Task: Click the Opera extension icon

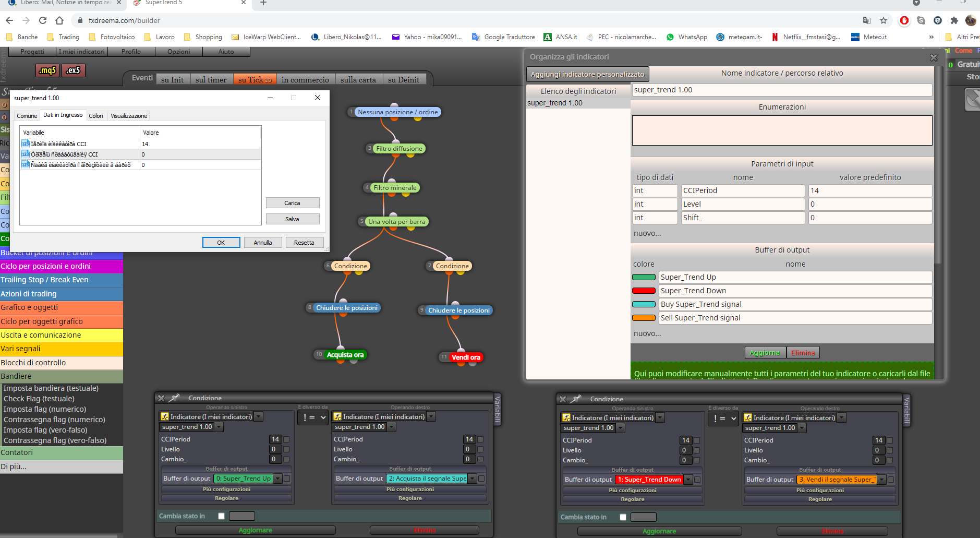Action: pos(904,20)
